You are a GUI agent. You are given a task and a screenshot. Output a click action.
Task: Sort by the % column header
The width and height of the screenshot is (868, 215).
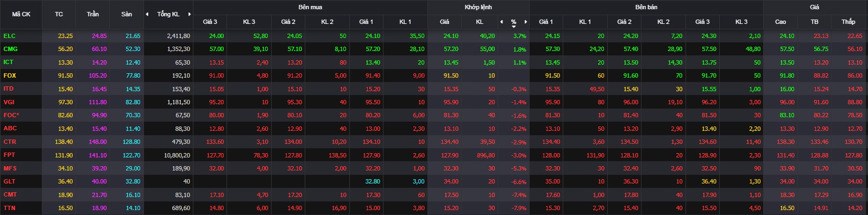pyautogui.click(x=513, y=22)
